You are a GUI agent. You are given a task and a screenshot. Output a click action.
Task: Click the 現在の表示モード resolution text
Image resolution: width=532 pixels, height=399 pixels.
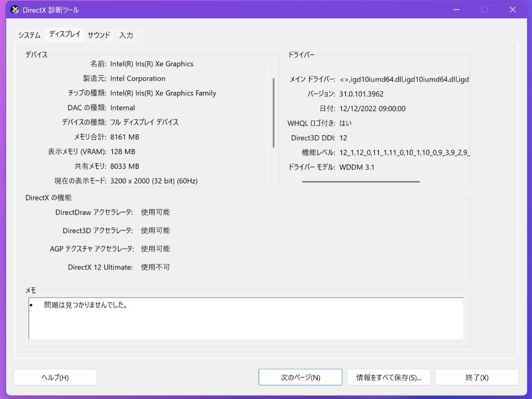click(x=154, y=181)
